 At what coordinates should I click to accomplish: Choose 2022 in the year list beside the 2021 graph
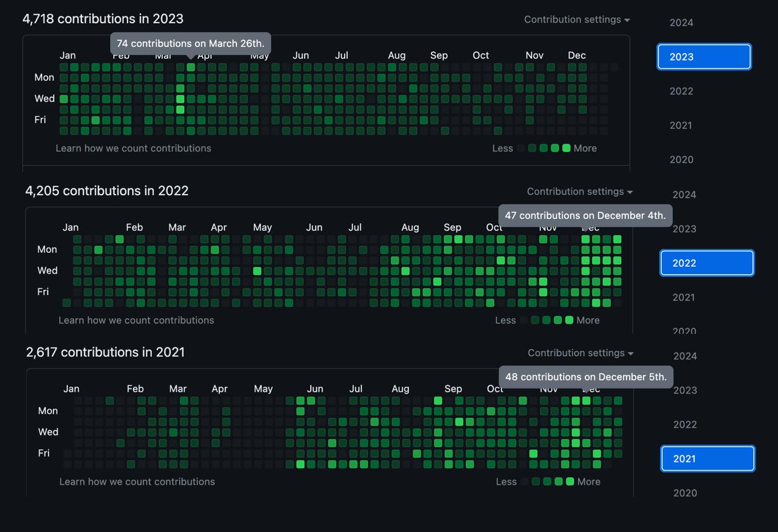pos(685,424)
